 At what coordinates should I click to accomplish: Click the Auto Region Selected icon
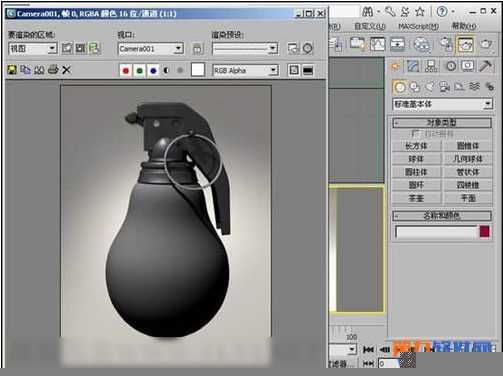[80, 49]
